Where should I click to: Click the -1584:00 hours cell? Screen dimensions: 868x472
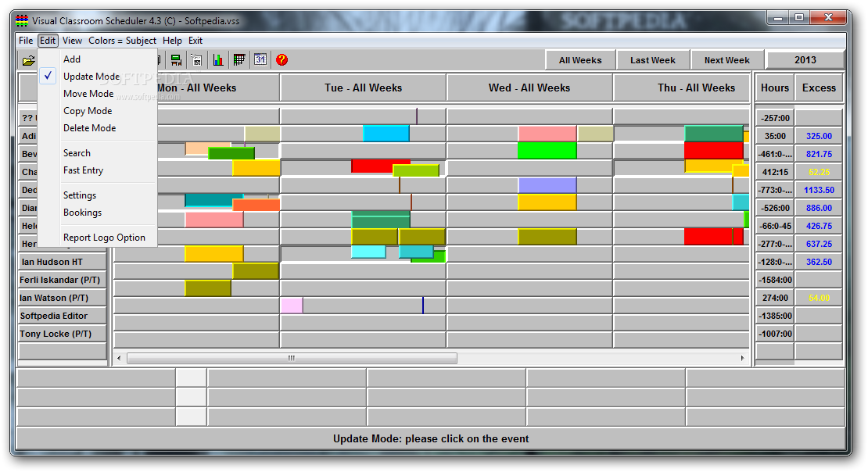(x=775, y=280)
